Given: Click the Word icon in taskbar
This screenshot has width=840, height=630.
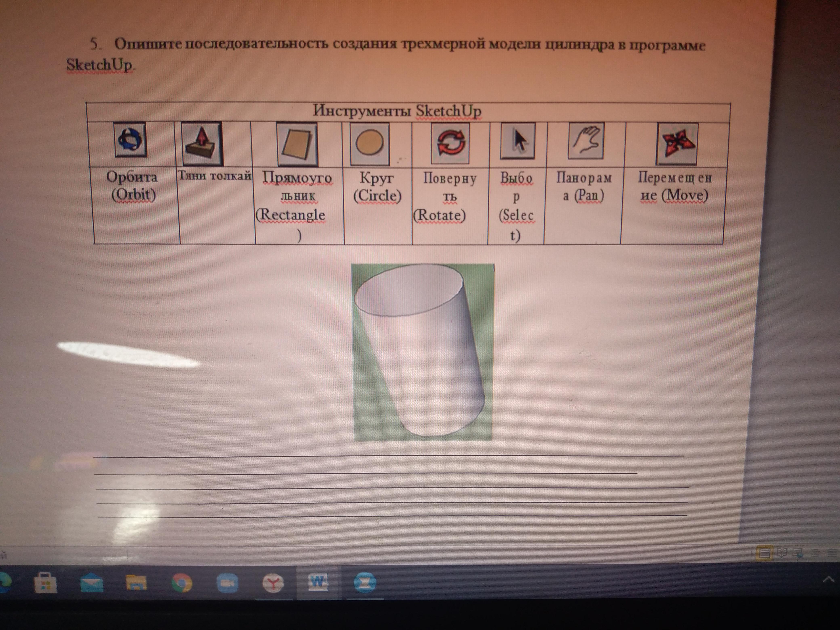Looking at the screenshot, I should click(318, 582).
